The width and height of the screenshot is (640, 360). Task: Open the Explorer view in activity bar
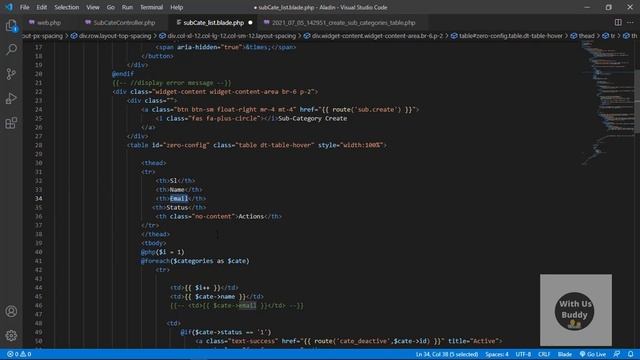[11, 26]
